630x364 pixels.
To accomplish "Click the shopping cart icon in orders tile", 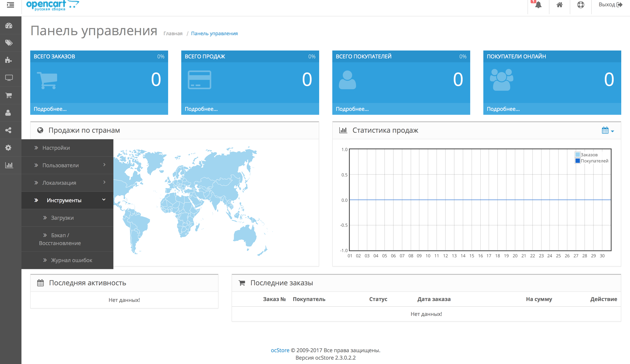I will pyautogui.click(x=47, y=80).
